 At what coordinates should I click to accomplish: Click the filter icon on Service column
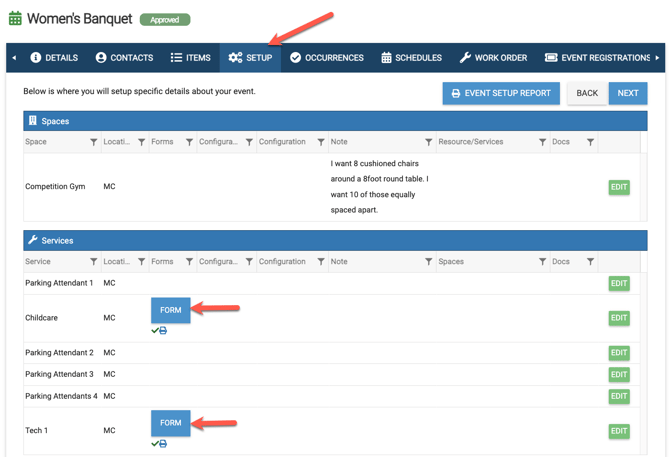(94, 262)
